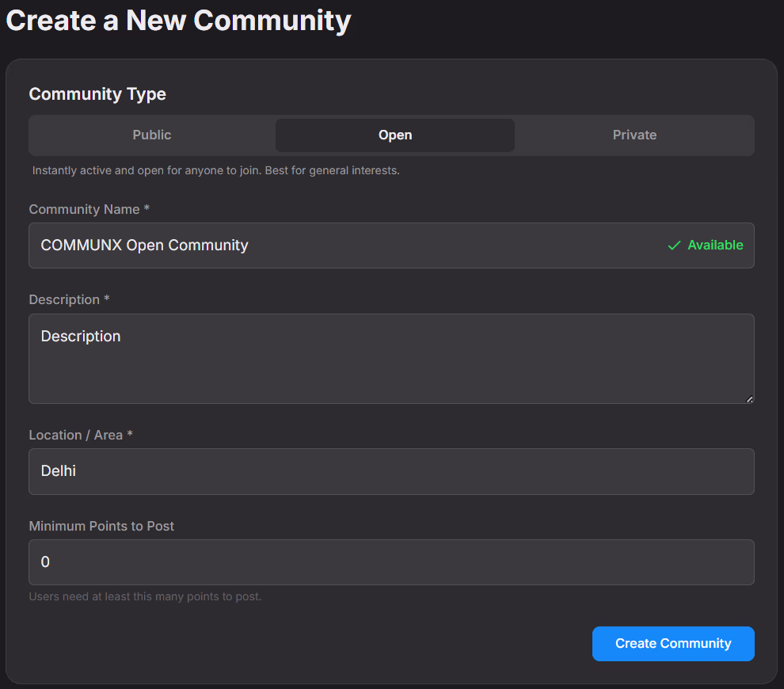Click the "Minimum Points to Post" label

coord(101,526)
